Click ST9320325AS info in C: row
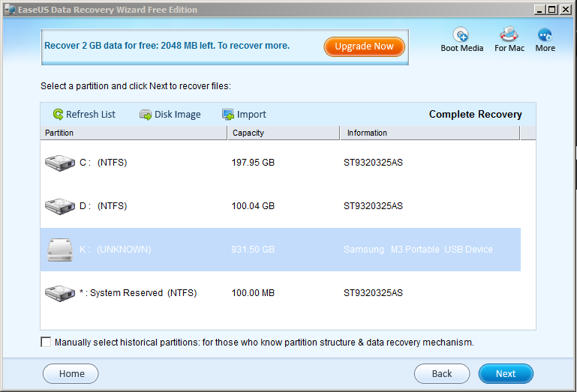This screenshot has width=577, height=392. 373,163
